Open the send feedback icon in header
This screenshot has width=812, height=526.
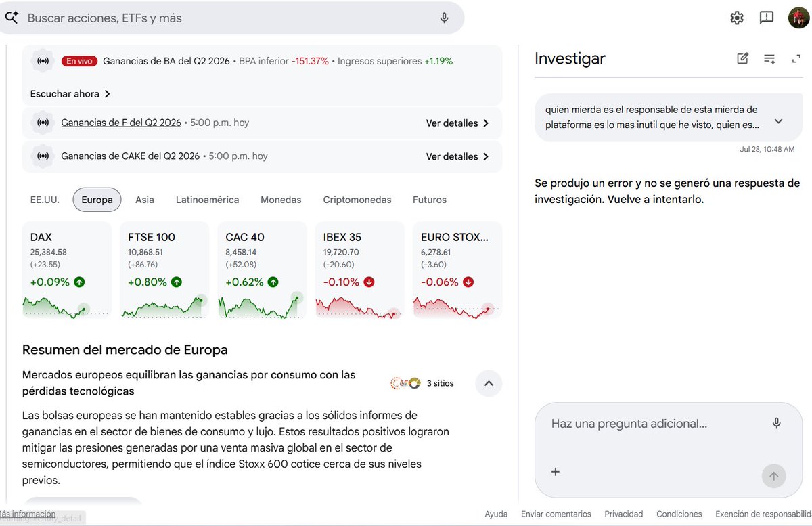pos(767,18)
